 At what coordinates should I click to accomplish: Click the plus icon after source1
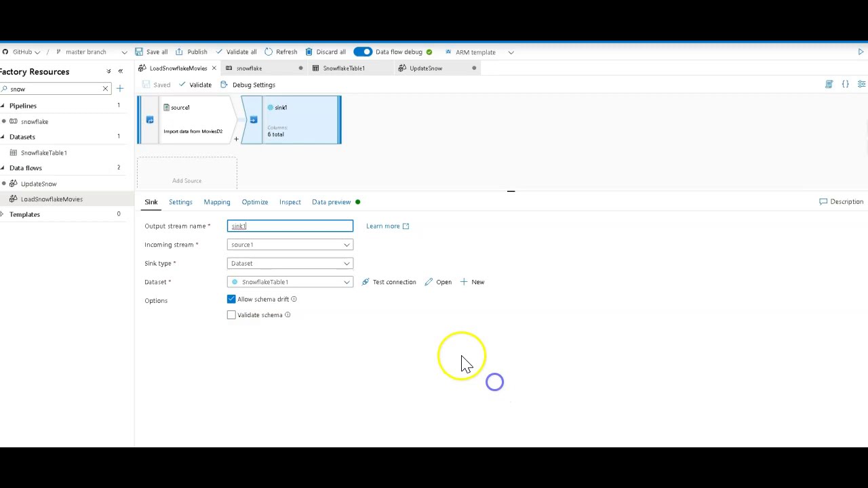point(236,139)
